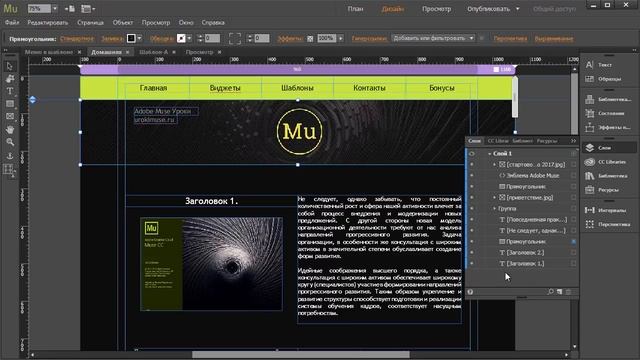Image resolution: width=640 pixels, height=360 pixels.
Task: Click the stroke width input field
Action: click(x=212, y=38)
